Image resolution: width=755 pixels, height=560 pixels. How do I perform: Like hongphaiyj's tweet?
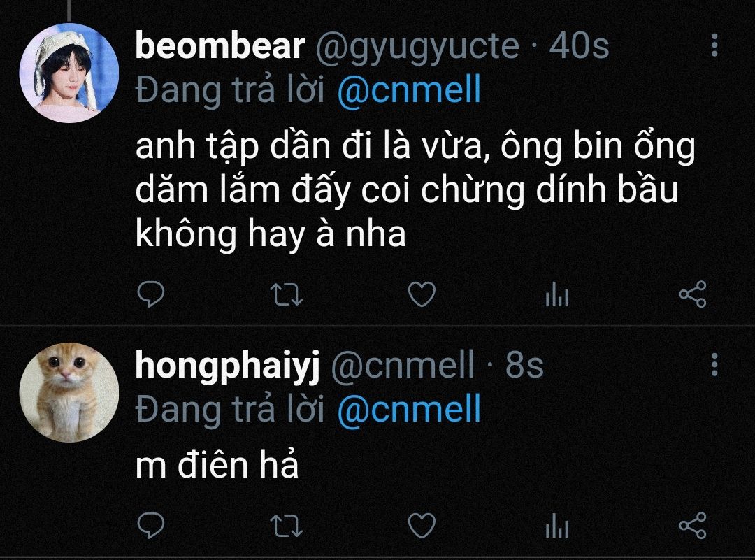coord(422,525)
